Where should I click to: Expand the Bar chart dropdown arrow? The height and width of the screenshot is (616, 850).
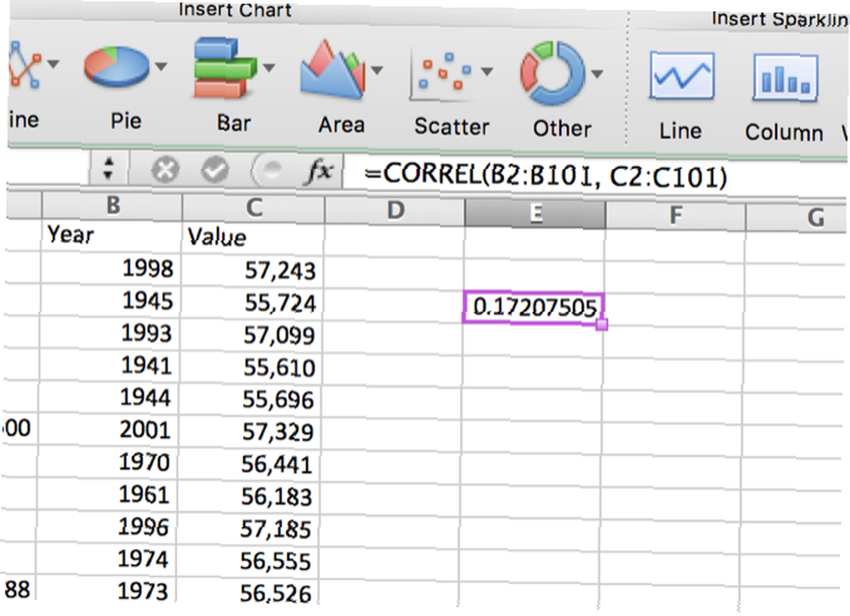coord(269,68)
